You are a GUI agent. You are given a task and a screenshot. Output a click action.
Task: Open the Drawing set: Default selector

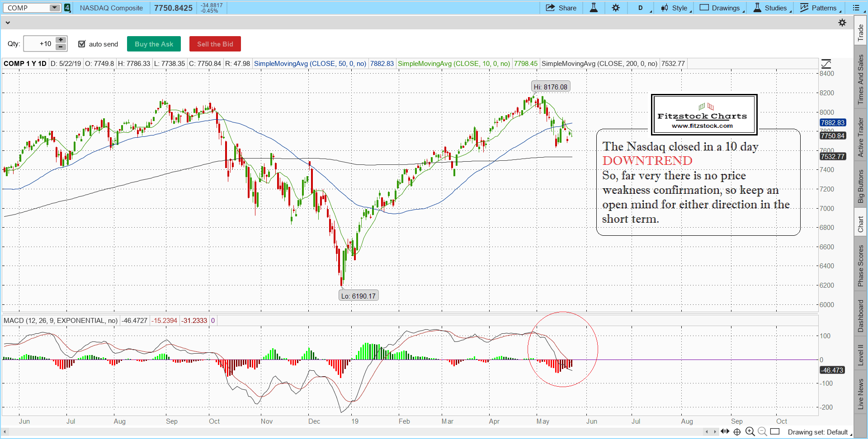click(817, 432)
